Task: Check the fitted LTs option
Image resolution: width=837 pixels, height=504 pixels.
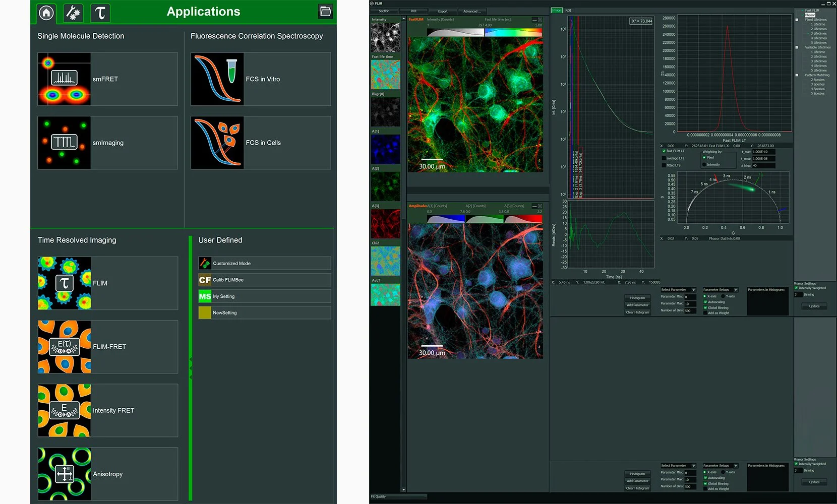Action: 664,165
